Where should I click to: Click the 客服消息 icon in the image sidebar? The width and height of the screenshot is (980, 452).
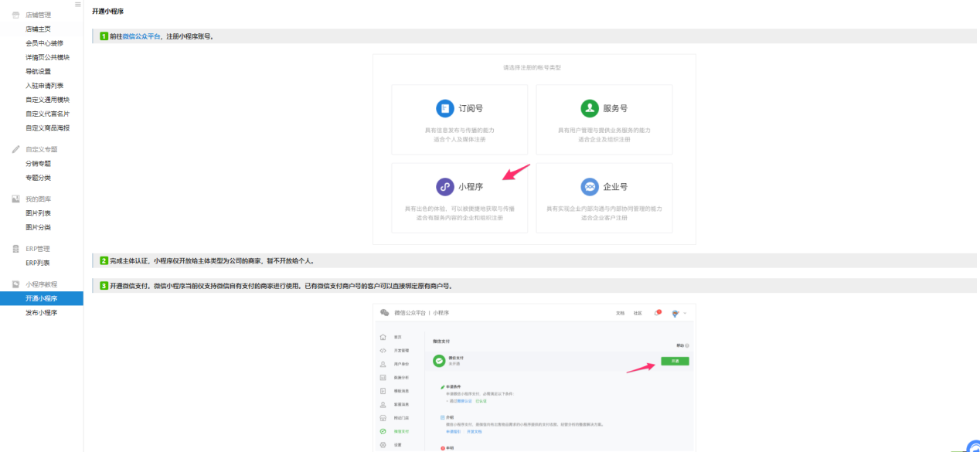(383, 404)
